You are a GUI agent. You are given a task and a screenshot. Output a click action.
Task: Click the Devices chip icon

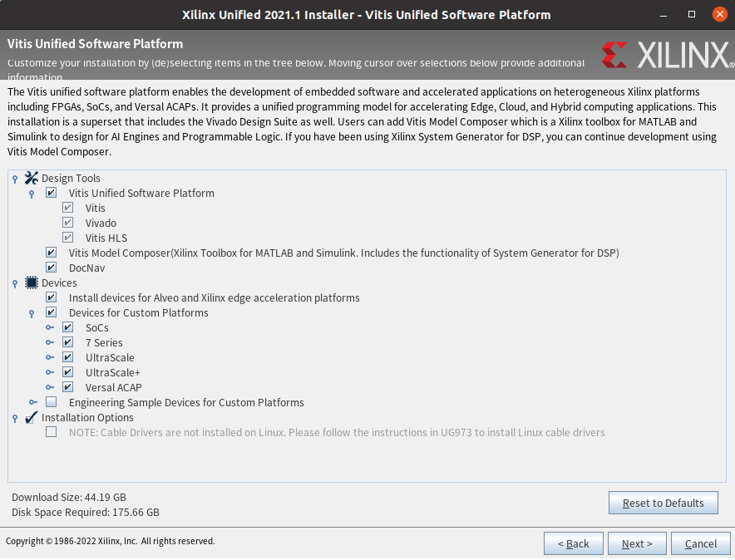click(x=32, y=282)
